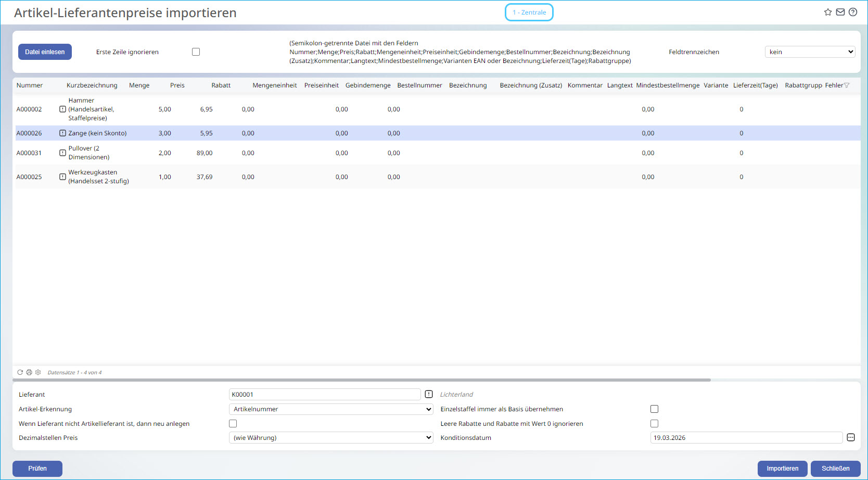
Task: Click the print icon below the table
Action: [29, 372]
